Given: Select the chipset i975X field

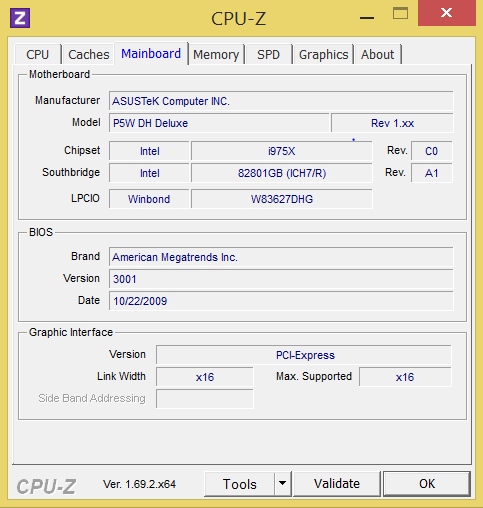Looking at the screenshot, I should 282,151.
